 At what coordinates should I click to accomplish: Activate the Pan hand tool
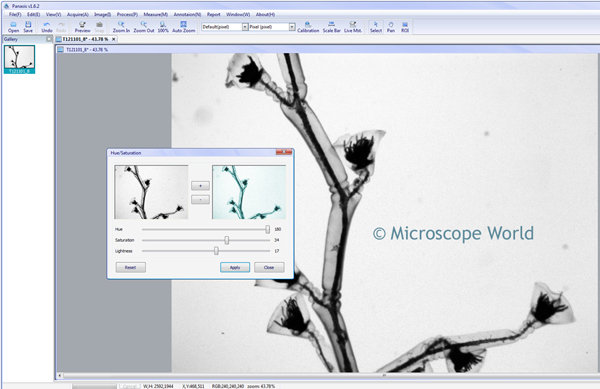(x=391, y=27)
